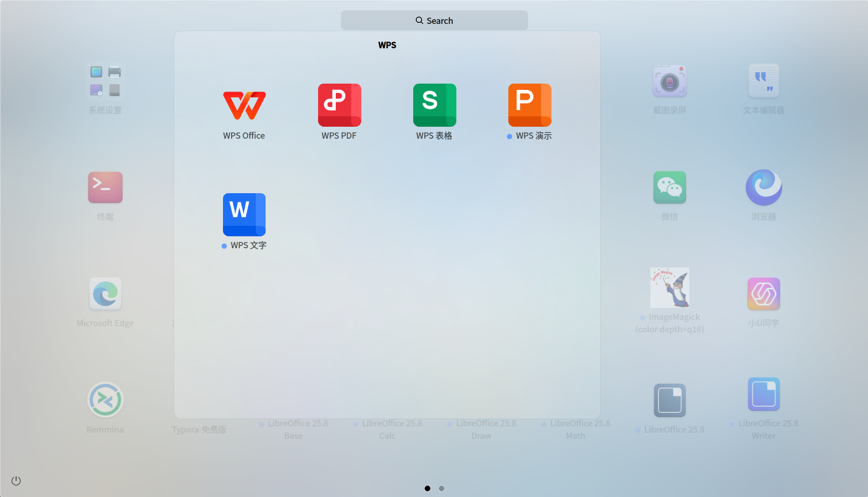Launch the 终端 terminal app
This screenshot has width=868, height=497.
[106, 187]
